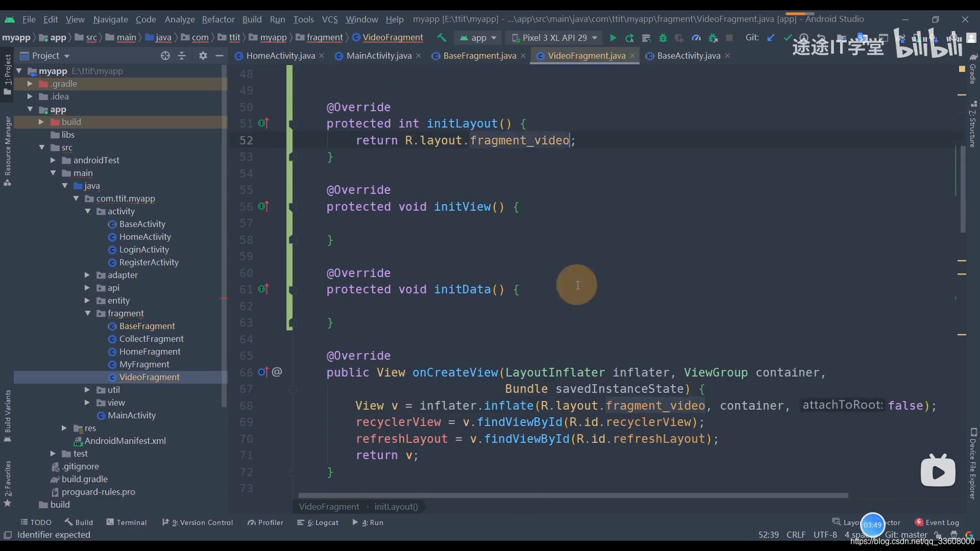Switch to the BaseFragment.java tab
980x551 pixels.
tap(479, 56)
